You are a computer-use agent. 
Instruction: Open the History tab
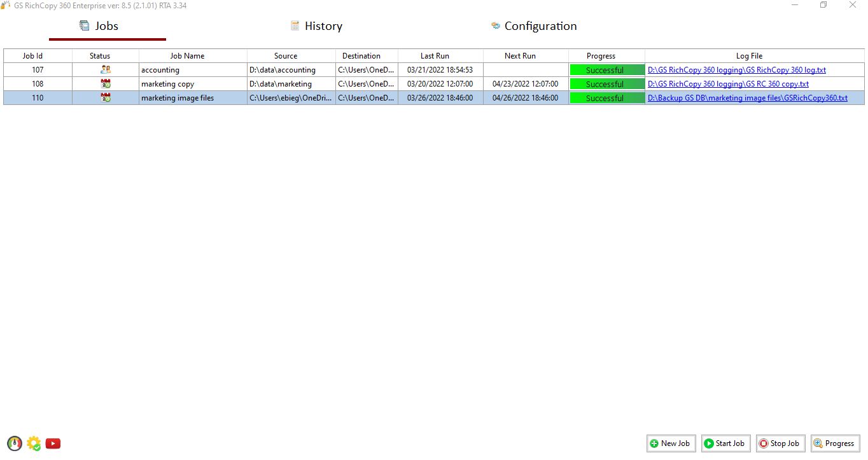[316, 26]
